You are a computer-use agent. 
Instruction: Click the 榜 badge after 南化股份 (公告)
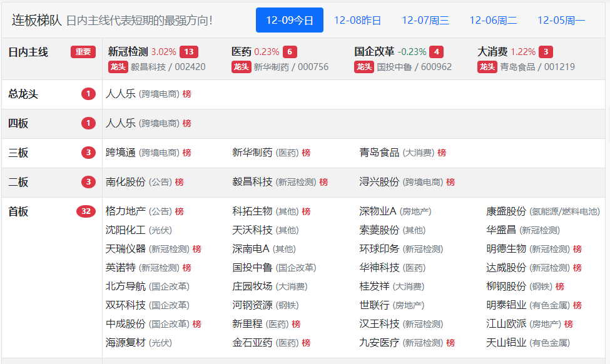coord(180,182)
